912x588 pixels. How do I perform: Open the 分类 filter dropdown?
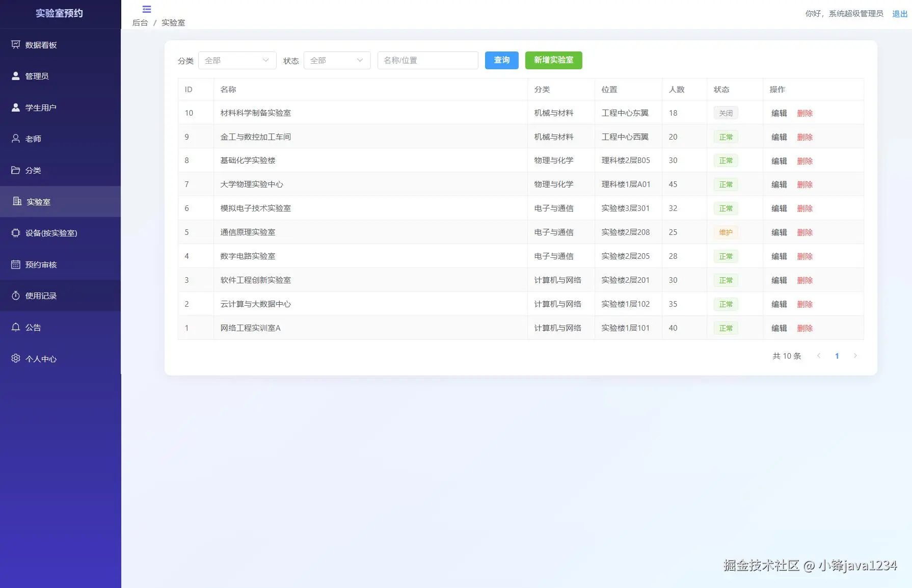[x=237, y=60]
